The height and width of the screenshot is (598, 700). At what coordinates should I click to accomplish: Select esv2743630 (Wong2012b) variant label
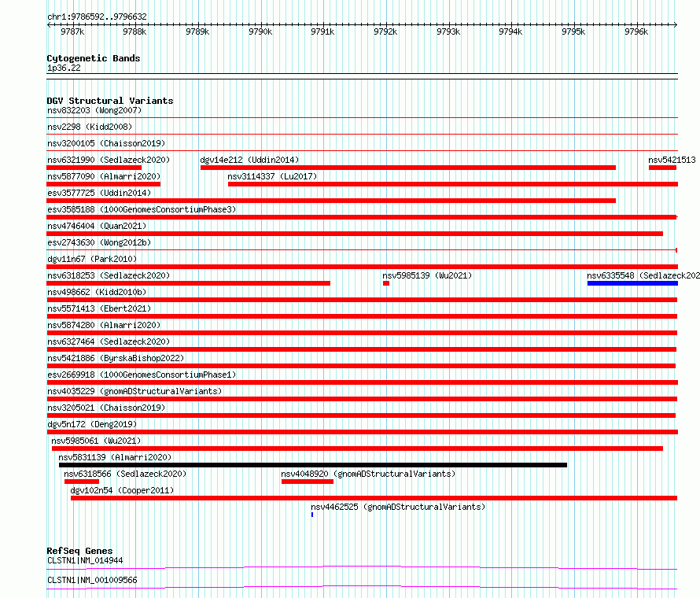click(x=99, y=242)
